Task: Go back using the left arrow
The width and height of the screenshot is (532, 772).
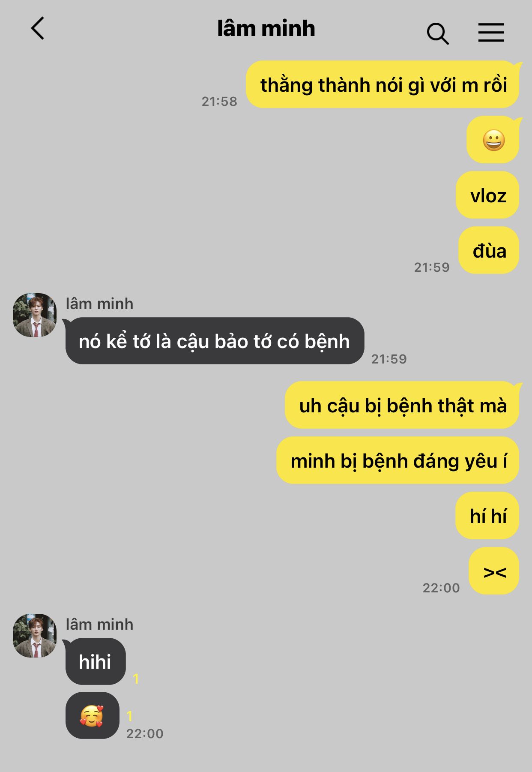Action: pos(38,28)
